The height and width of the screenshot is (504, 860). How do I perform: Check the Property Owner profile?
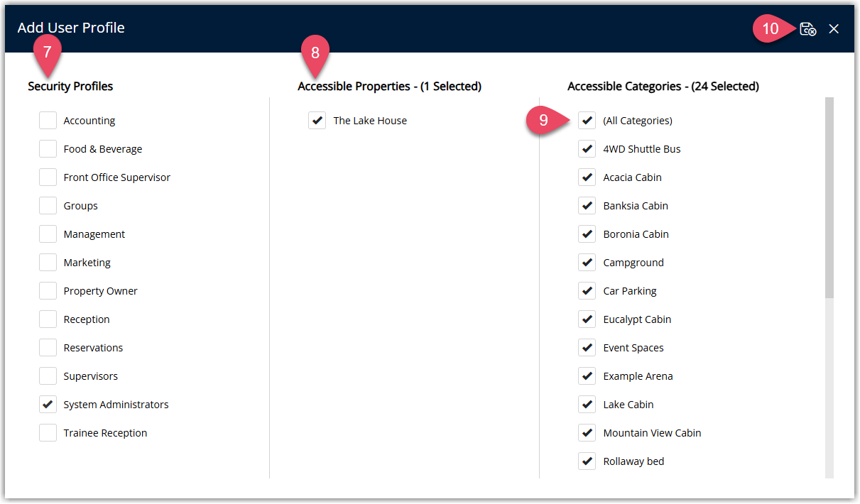(48, 290)
